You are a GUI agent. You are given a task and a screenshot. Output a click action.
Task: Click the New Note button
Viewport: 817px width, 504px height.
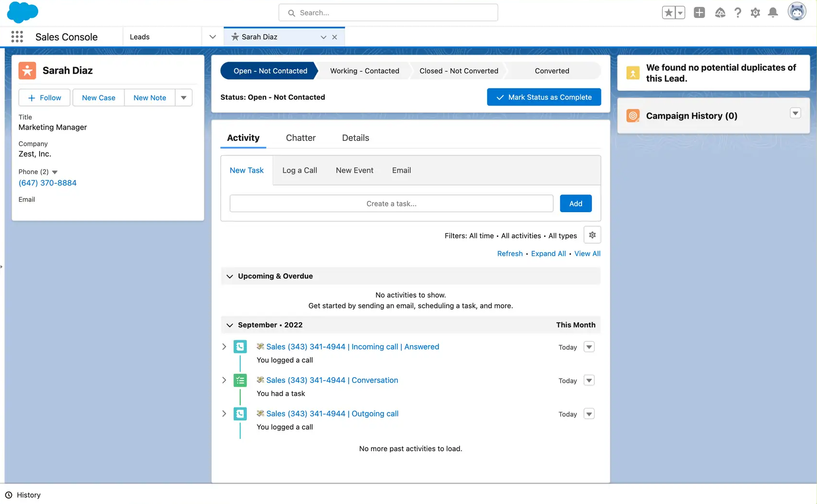pos(150,97)
